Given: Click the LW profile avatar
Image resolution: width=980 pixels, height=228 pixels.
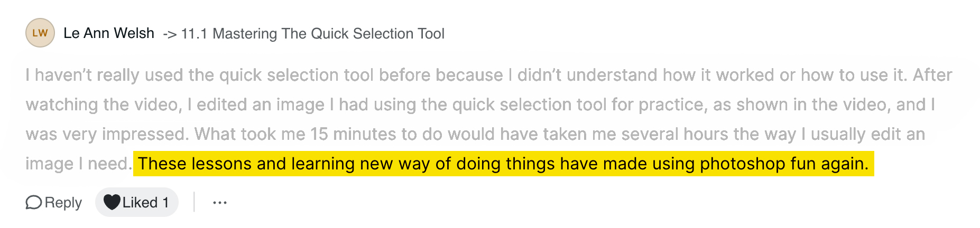Looking at the screenshot, I should pyautogui.click(x=40, y=33).
